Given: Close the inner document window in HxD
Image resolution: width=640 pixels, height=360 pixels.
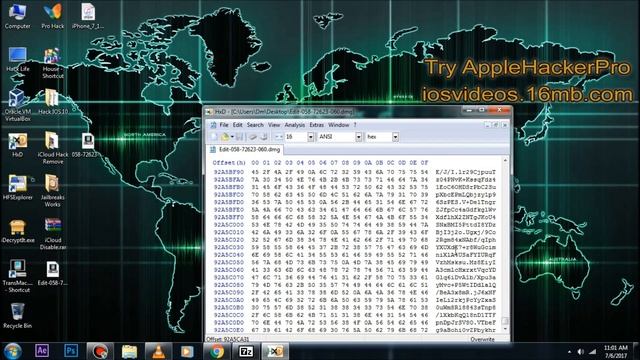Looking at the screenshot, I should pos(504,125).
